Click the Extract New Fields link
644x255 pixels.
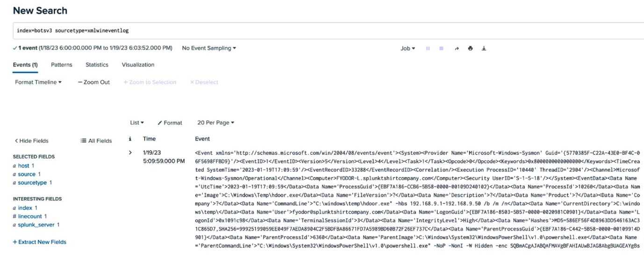(x=40, y=242)
